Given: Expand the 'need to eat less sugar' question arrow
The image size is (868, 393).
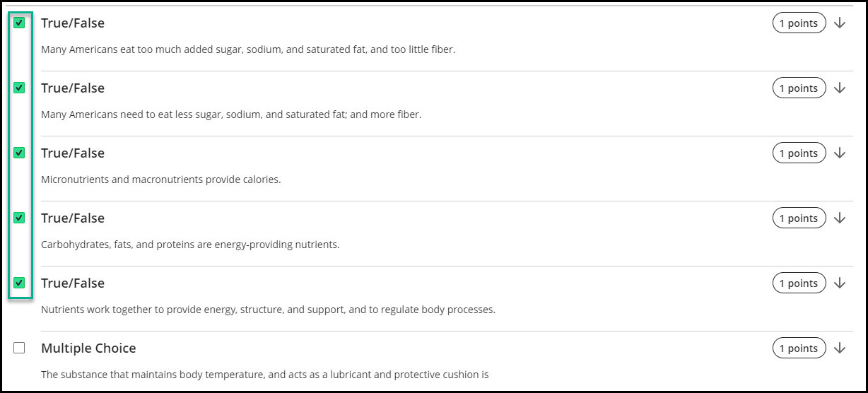Looking at the screenshot, I should point(840,88).
